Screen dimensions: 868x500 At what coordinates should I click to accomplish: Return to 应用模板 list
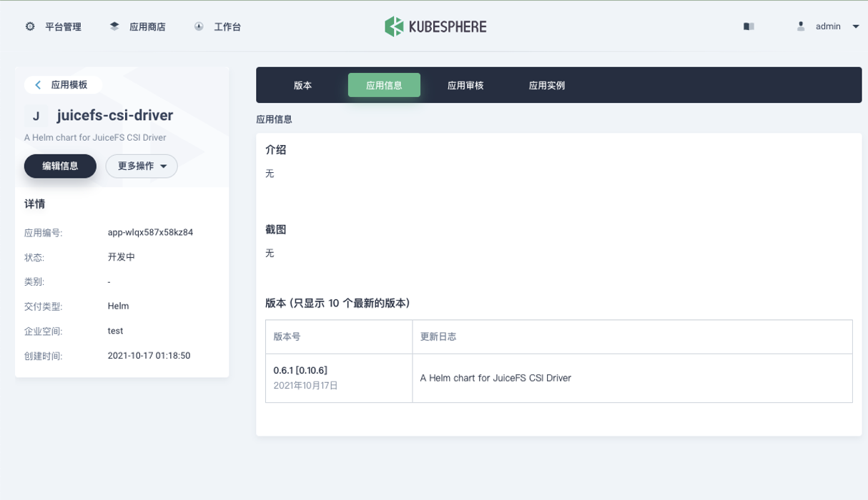tap(63, 85)
